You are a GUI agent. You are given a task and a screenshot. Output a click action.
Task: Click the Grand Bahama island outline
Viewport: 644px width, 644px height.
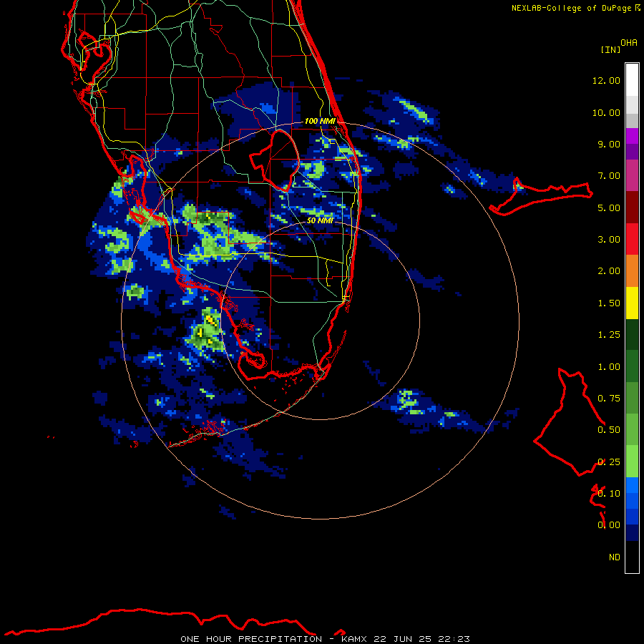pyautogui.click(x=542, y=196)
